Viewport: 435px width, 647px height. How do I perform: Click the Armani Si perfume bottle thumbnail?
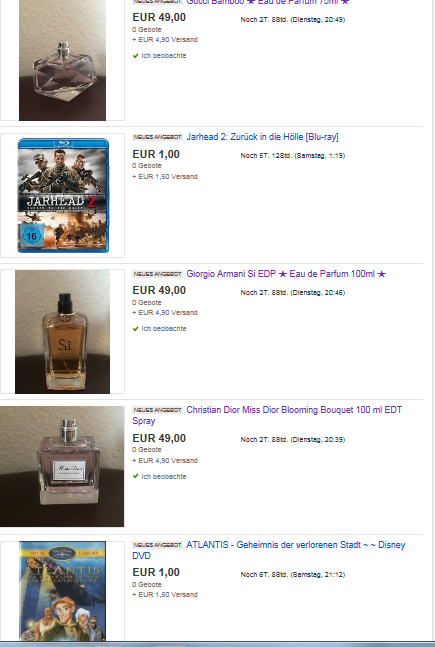[x=62, y=332]
